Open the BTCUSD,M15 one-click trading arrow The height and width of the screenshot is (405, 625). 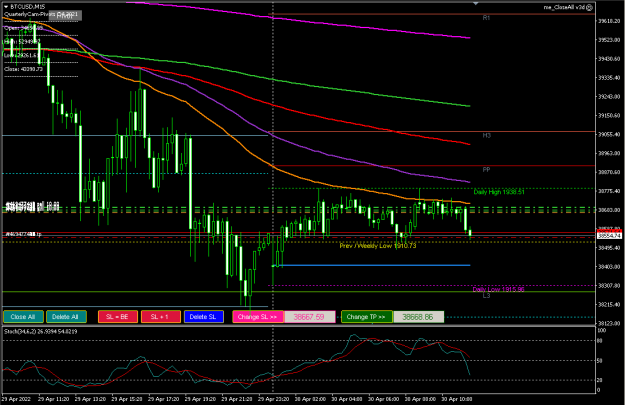coord(6,7)
